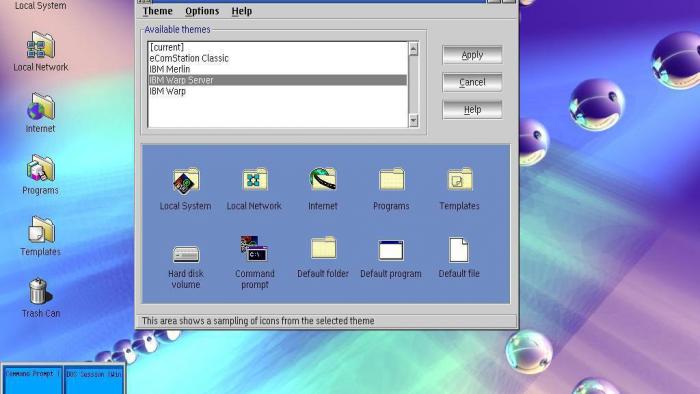This screenshot has width=700, height=394.
Task: Click the theme list scroll up arrow
Action: pyautogui.click(x=413, y=49)
